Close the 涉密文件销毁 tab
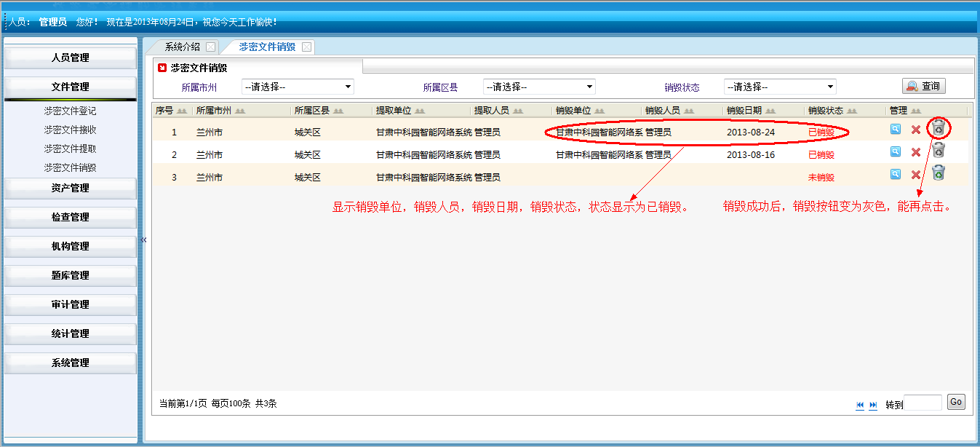Screen dimensions: 980x447 click(306, 47)
